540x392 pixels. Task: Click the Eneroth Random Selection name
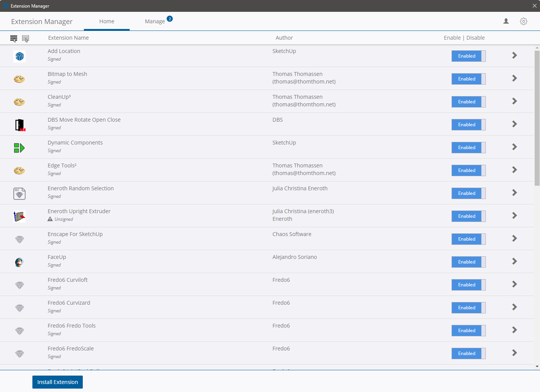[80, 188]
